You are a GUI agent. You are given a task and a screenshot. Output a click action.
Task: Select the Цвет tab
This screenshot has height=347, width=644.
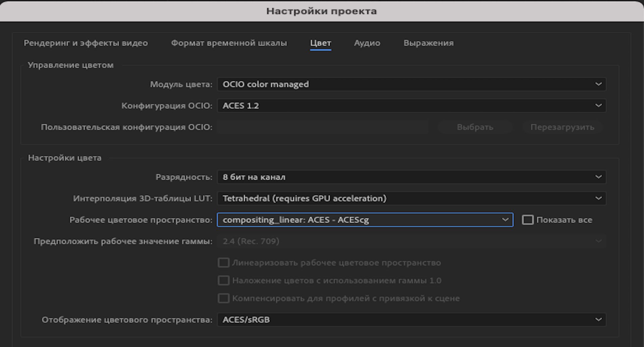click(x=320, y=43)
